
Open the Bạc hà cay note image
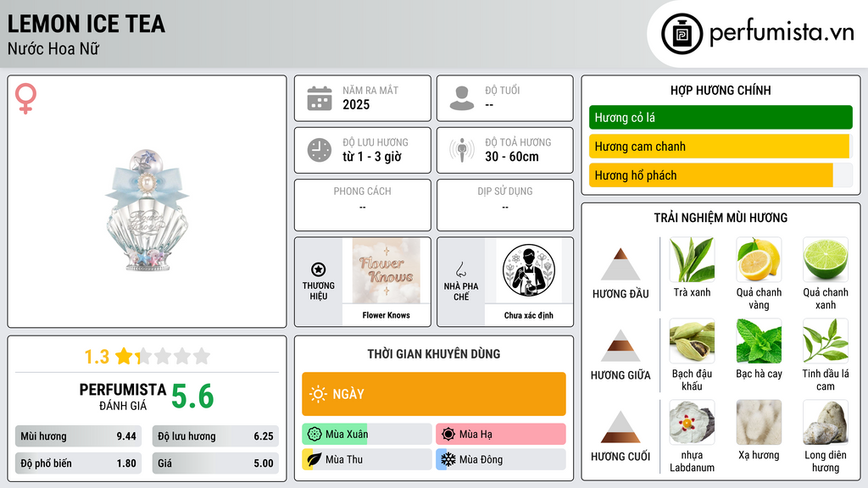759,341
